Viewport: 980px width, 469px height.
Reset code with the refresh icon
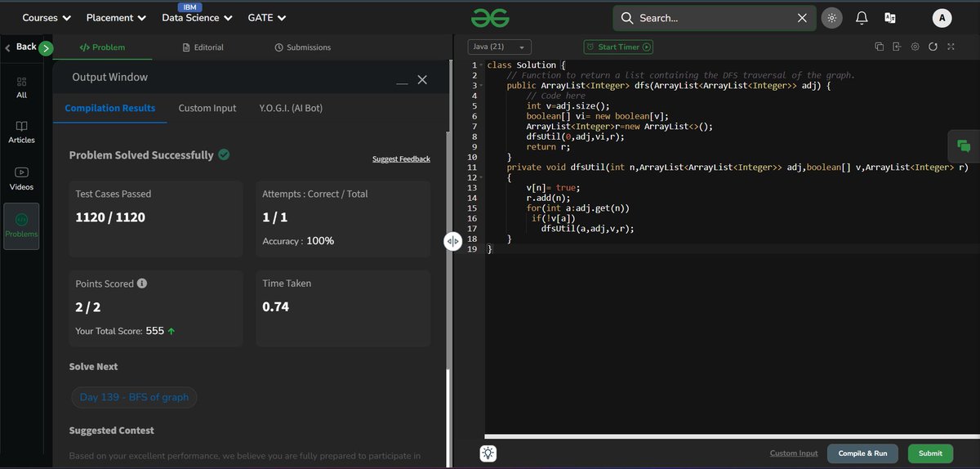933,47
